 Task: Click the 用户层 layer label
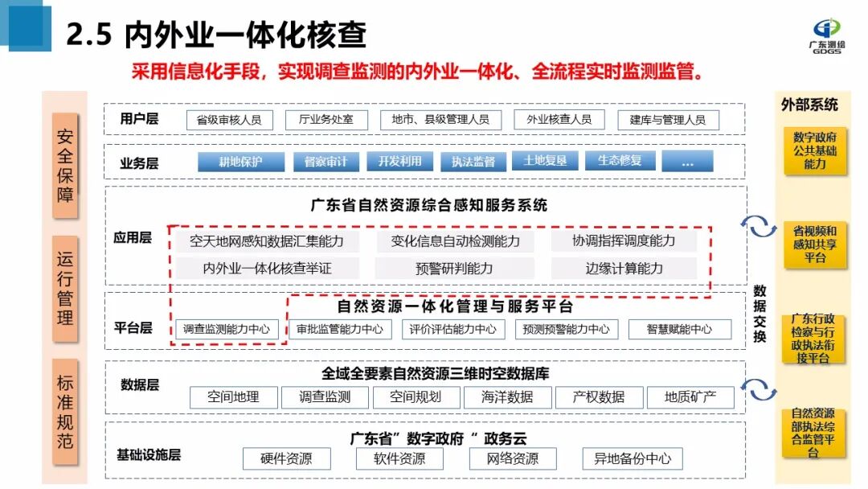click(x=140, y=118)
